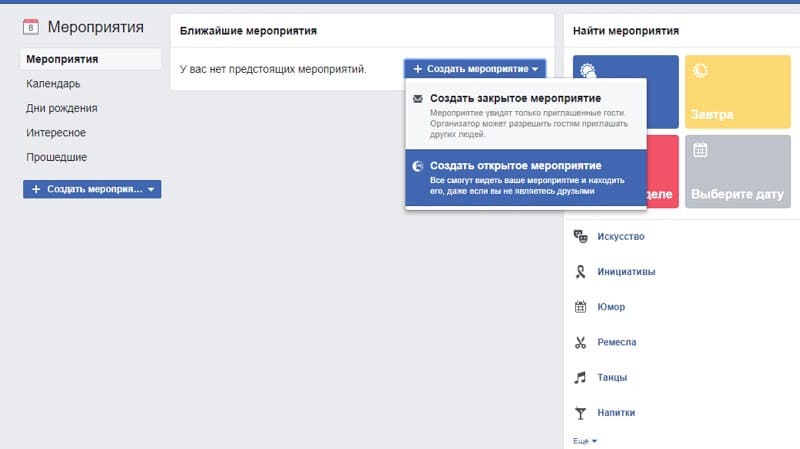
Task: Open the Календарь section in sidebar
Action: 53,84
